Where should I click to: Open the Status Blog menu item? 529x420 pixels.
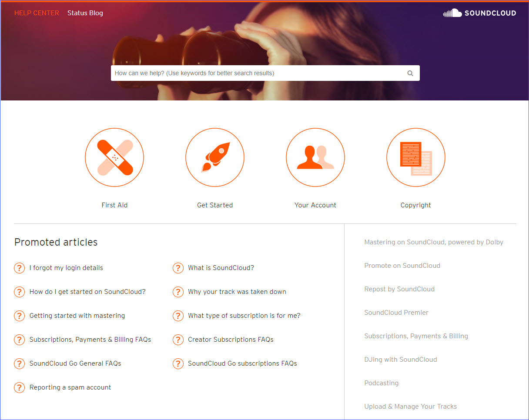click(x=85, y=13)
